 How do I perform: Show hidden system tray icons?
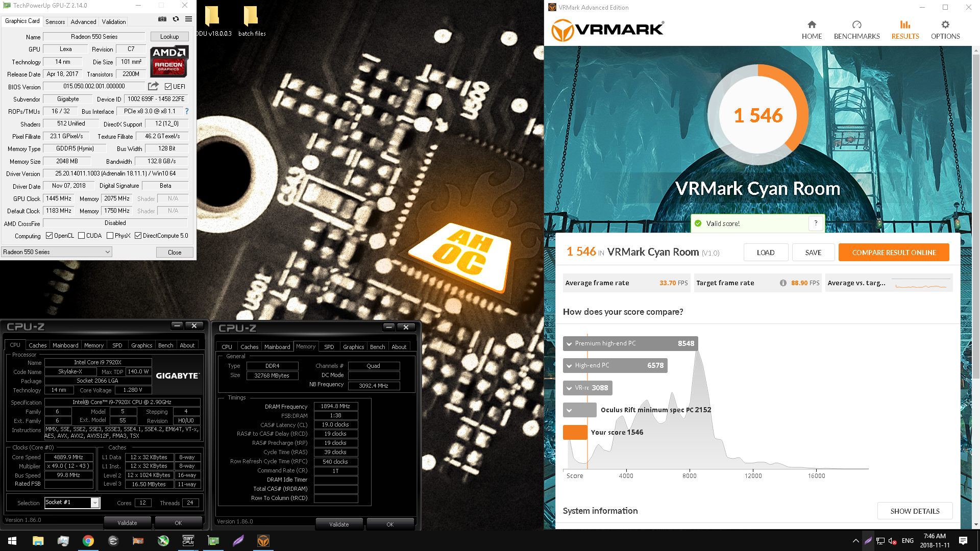[855, 541]
